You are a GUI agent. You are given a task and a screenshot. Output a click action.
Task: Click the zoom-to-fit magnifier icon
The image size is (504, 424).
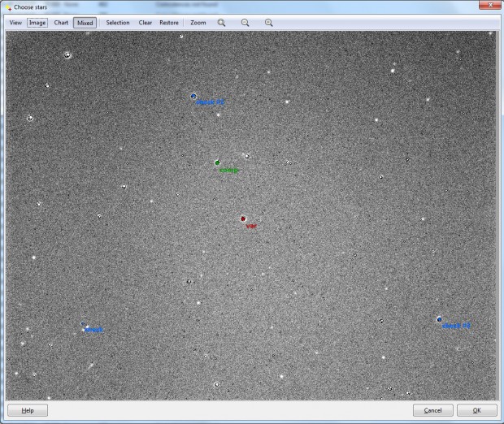coord(221,23)
